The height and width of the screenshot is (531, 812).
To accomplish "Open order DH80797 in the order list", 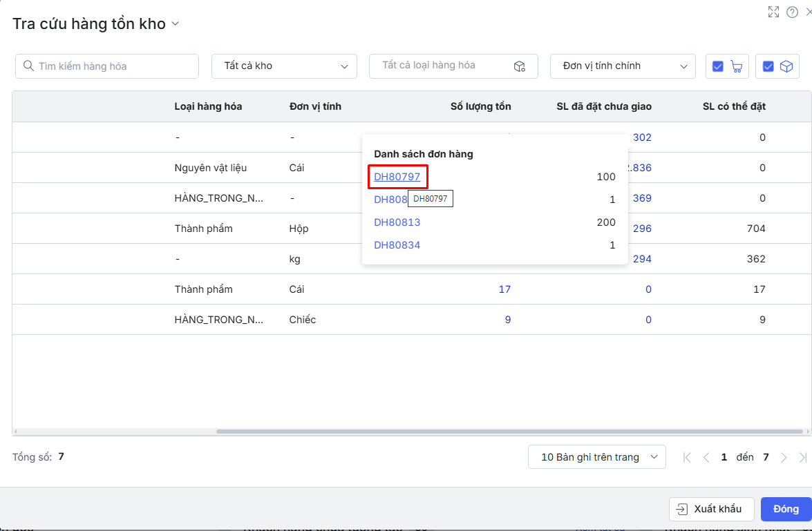I will pos(397,177).
